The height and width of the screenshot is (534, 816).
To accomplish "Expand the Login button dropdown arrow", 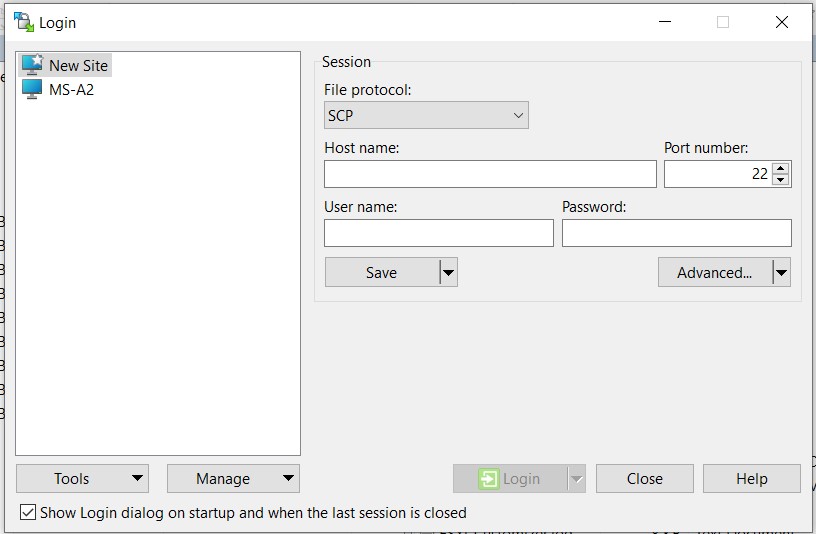I will [x=576, y=479].
